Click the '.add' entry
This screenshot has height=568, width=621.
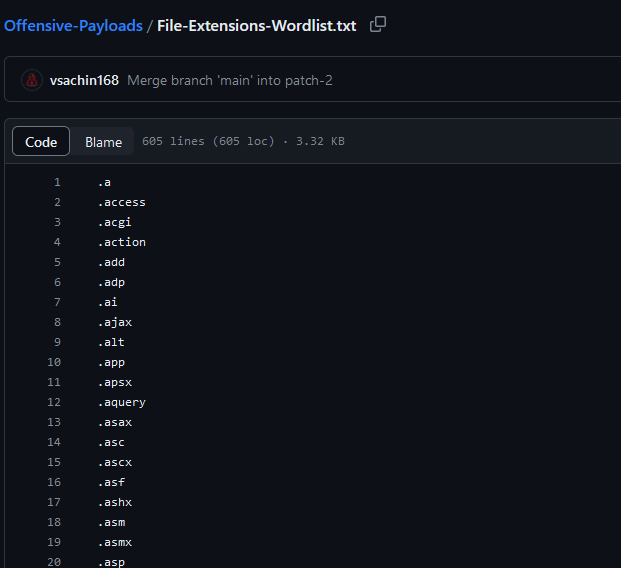pyautogui.click(x=111, y=262)
